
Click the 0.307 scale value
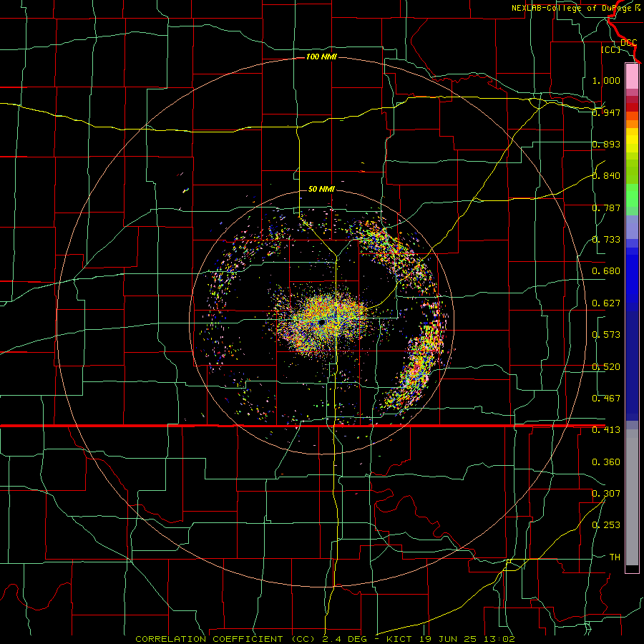[606, 493]
